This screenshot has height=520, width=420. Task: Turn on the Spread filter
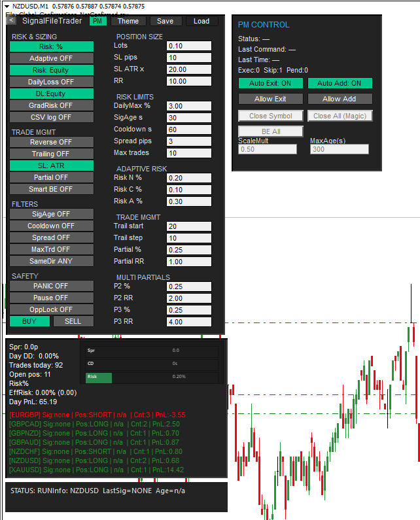[52, 238]
